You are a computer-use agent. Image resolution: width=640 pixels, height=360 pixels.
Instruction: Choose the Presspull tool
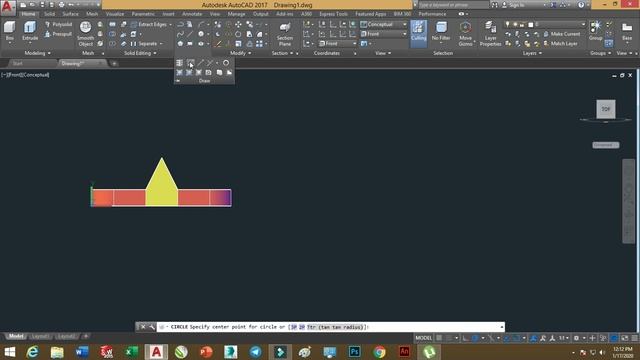(x=58, y=34)
